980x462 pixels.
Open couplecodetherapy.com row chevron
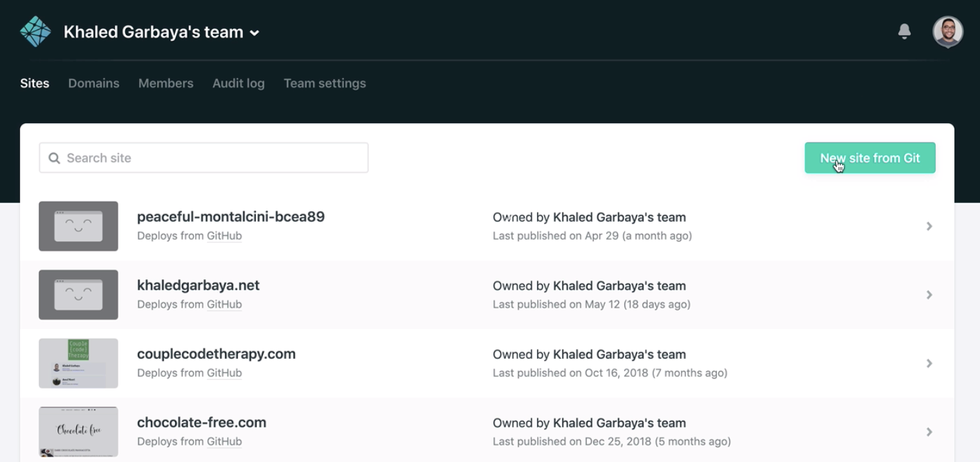929,364
